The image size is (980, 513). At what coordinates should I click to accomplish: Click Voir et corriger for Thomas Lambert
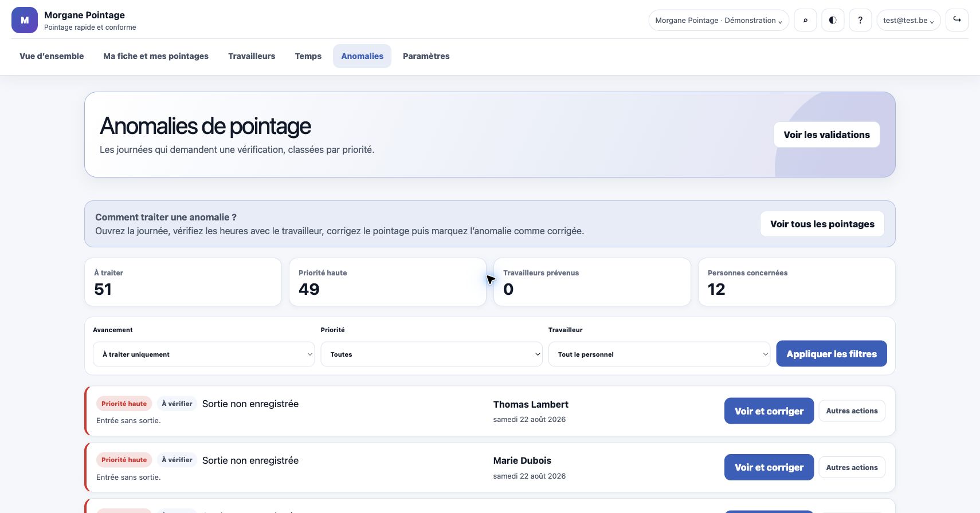(769, 411)
